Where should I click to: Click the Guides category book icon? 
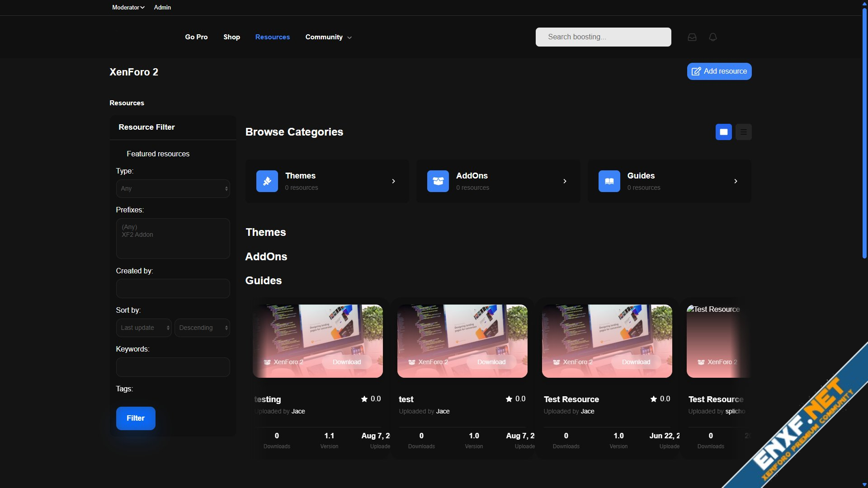609,181
